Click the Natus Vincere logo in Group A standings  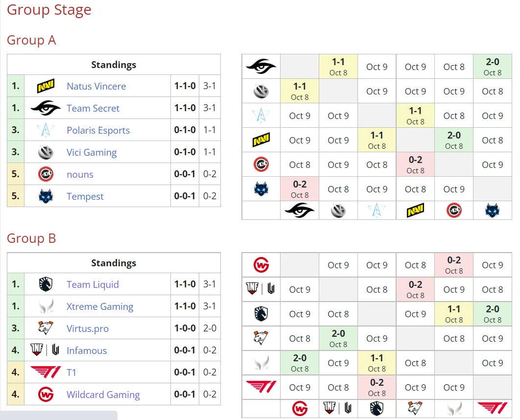[46, 86]
